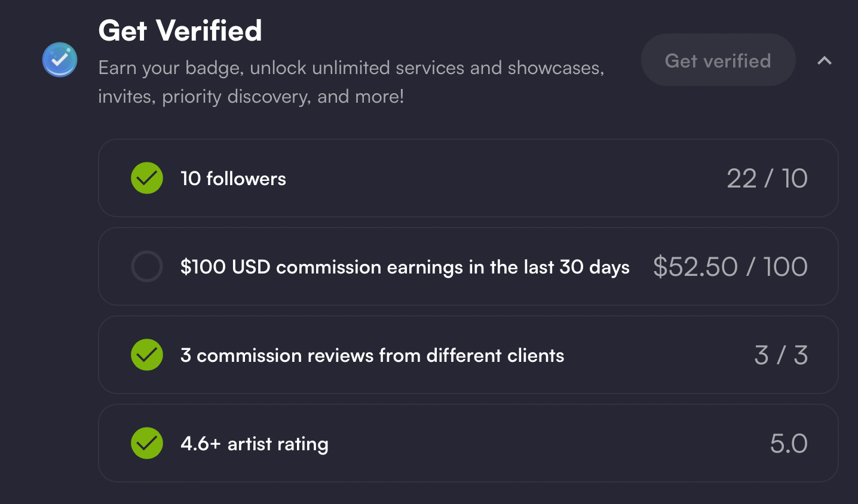Image resolution: width=858 pixels, height=504 pixels.
Task: Select the 4.6+ artist rating label
Action: pos(255,444)
